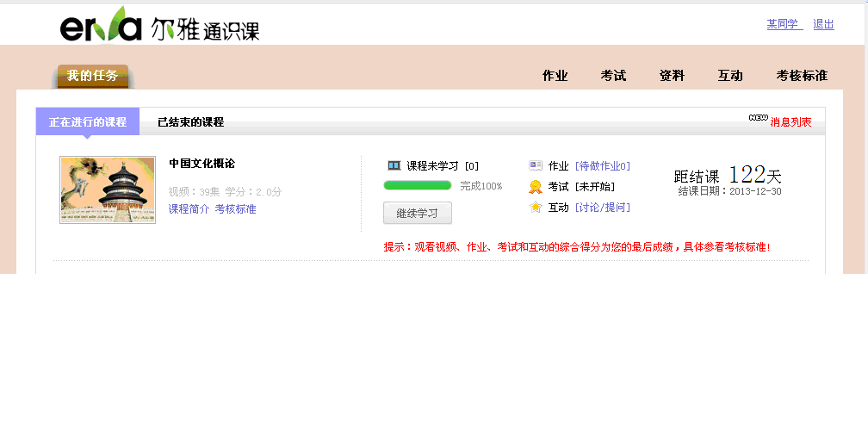Open the 中国文化概论 course thumbnail
The height and width of the screenshot is (441, 868).
pos(108,189)
